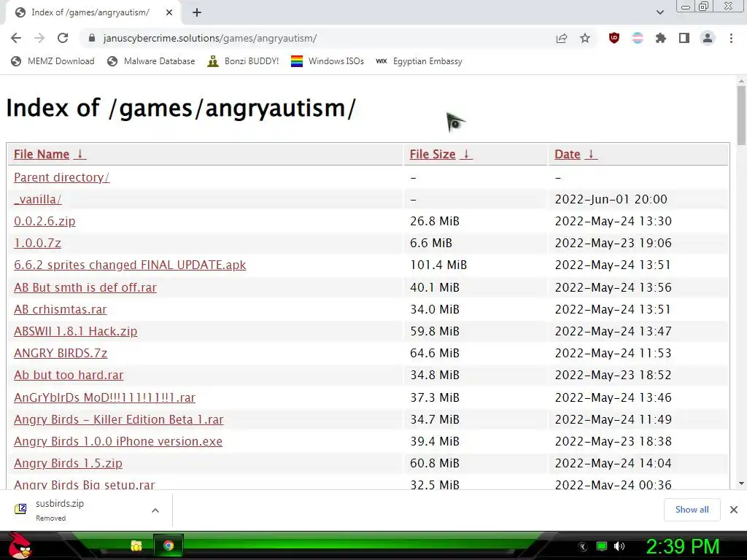747x560 pixels.
Task: Click the Chrome taskbar icon
Action: click(x=169, y=545)
